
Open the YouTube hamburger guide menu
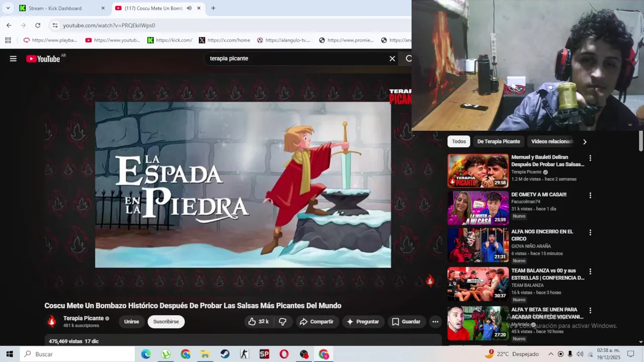[13, 59]
